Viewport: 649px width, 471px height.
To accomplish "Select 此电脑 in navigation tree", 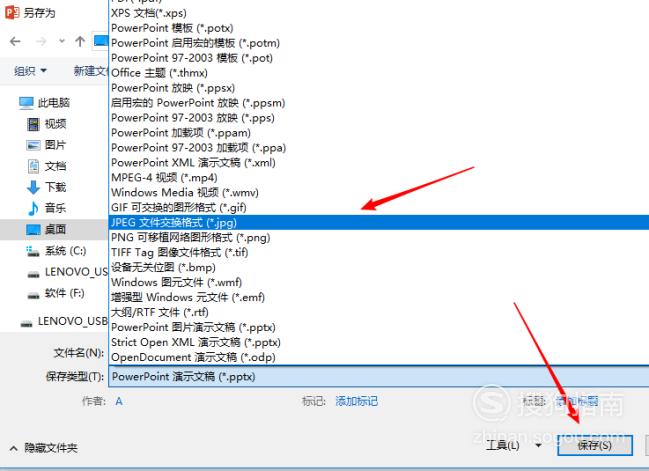I will pos(54,103).
